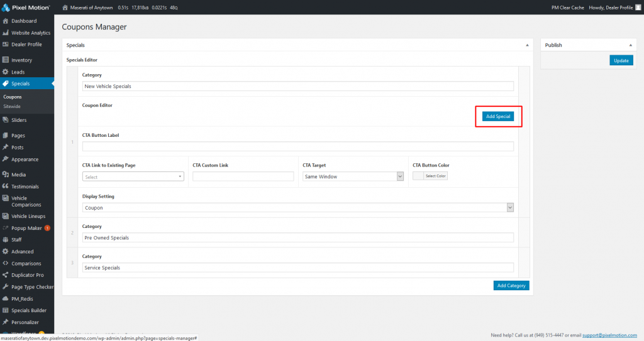Open the Inventory menu item

point(22,60)
